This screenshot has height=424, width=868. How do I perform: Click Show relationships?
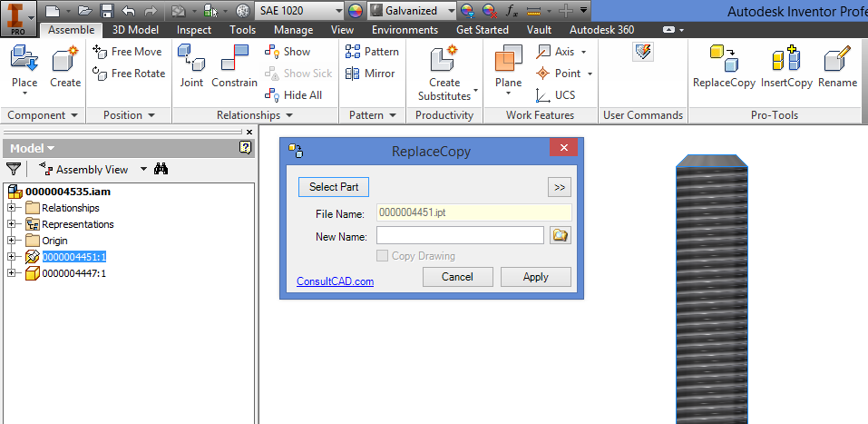point(288,52)
